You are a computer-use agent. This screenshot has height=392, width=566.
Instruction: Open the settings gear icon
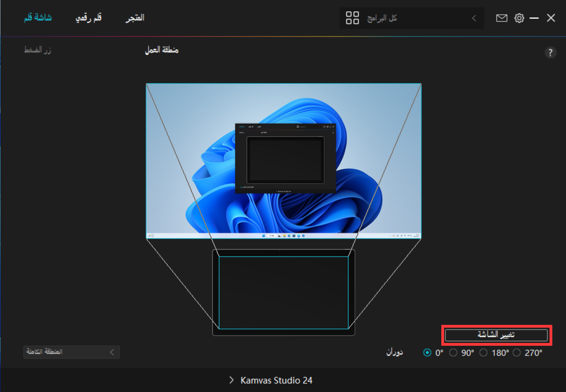tap(519, 18)
